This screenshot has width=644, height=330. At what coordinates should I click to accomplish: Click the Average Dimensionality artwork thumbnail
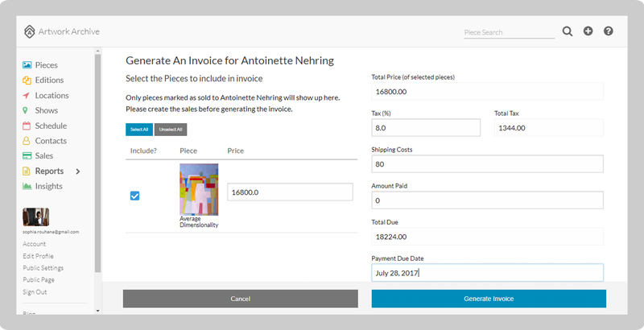pos(199,191)
